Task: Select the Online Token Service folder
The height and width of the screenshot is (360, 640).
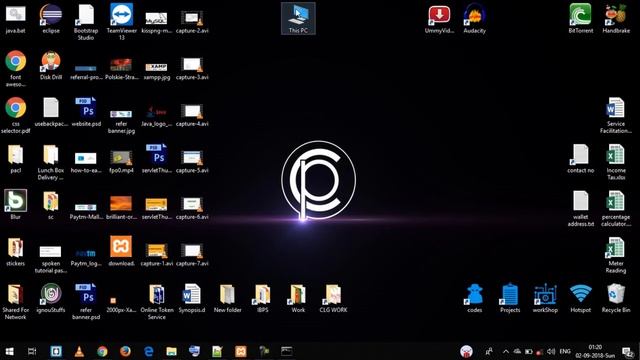Action: [x=157, y=302]
